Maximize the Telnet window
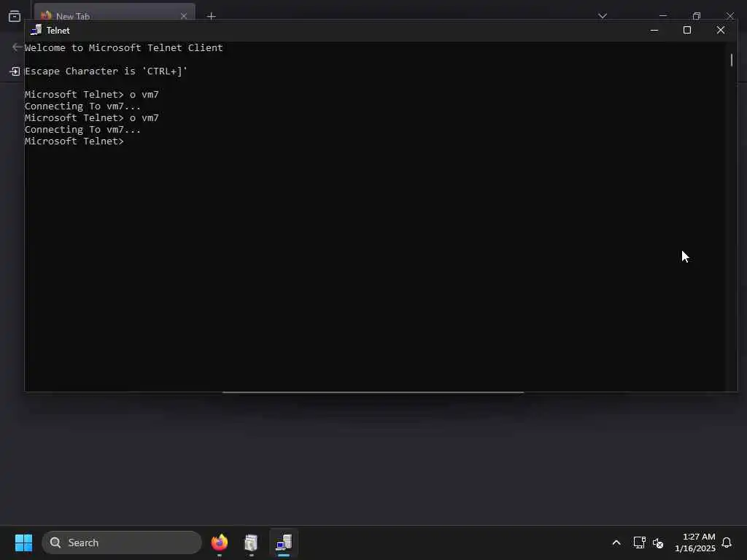This screenshot has width=747, height=560. coord(687,30)
